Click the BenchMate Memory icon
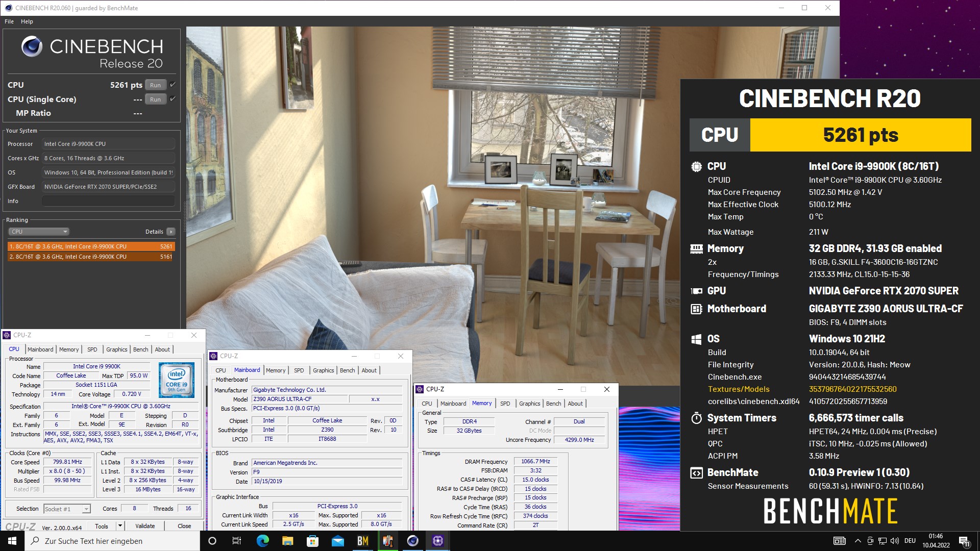The width and height of the screenshot is (980, 551). coord(696,248)
